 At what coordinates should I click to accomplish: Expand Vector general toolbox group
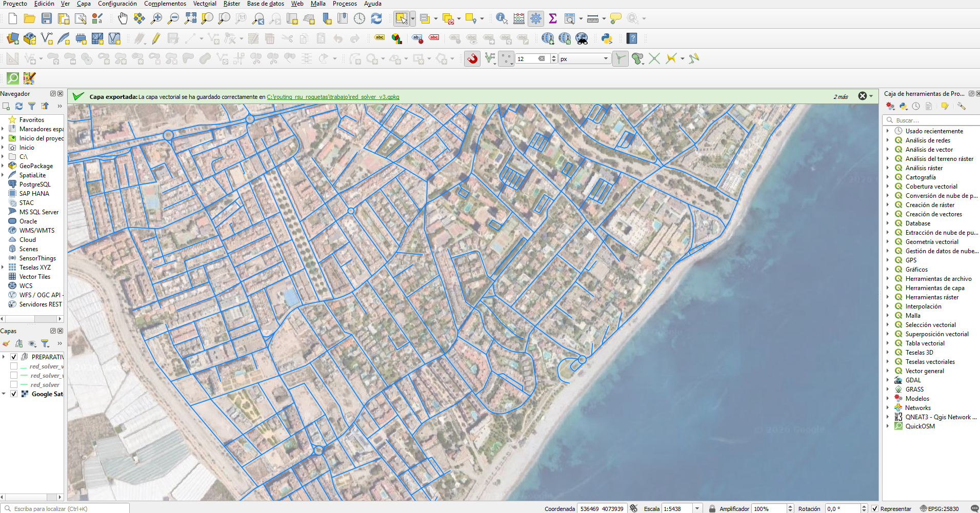point(888,371)
